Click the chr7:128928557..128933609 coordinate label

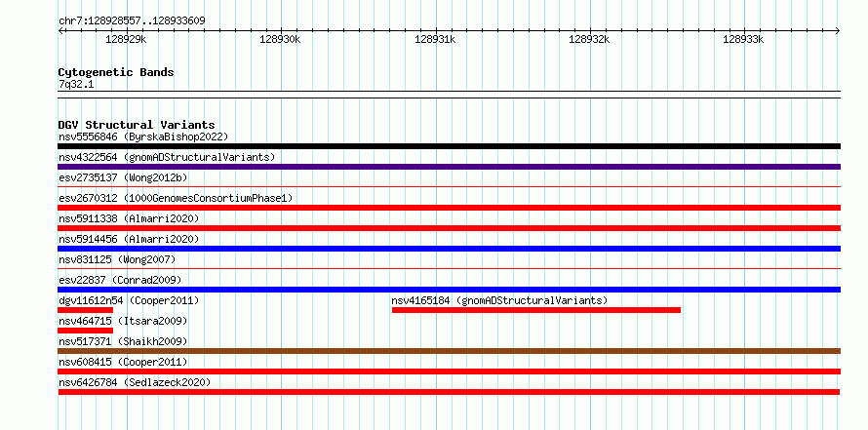(133, 20)
